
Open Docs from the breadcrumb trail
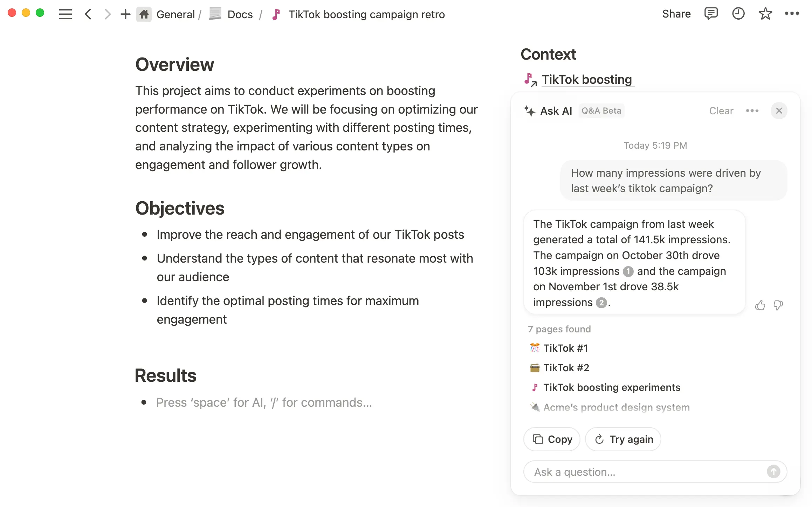(x=240, y=14)
